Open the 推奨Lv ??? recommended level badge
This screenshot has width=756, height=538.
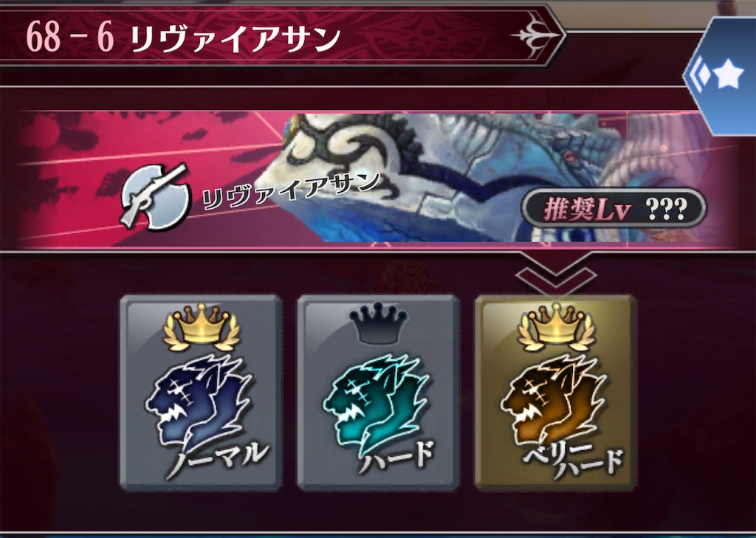[614, 208]
